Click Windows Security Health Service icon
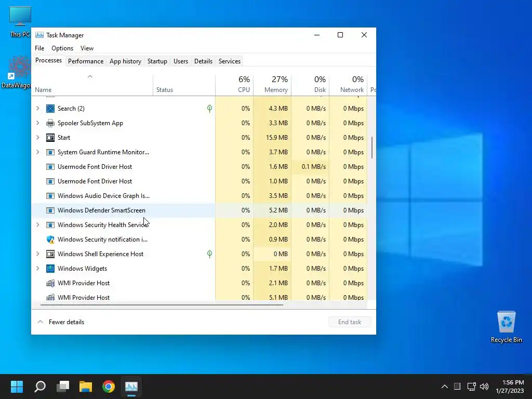This screenshot has height=399, width=532. [x=50, y=225]
